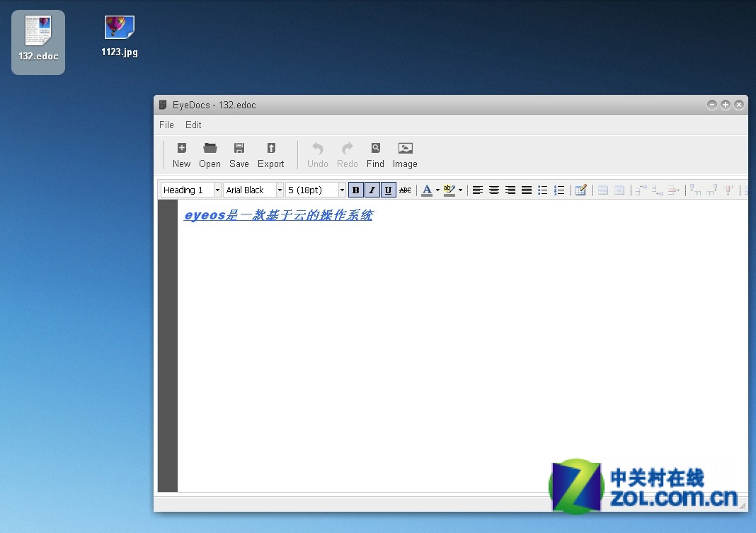Center align the text

pyautogui.click(x=494, y=190)
